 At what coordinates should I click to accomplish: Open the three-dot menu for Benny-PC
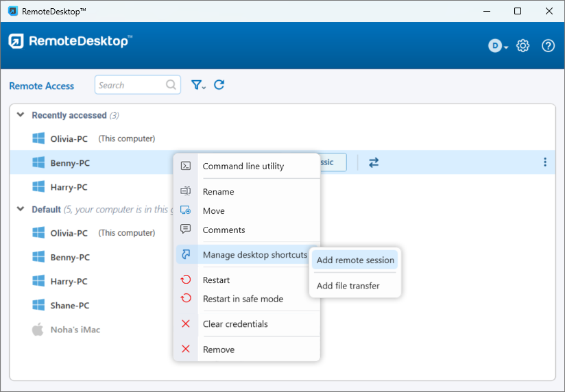click(x=545, y=162)
